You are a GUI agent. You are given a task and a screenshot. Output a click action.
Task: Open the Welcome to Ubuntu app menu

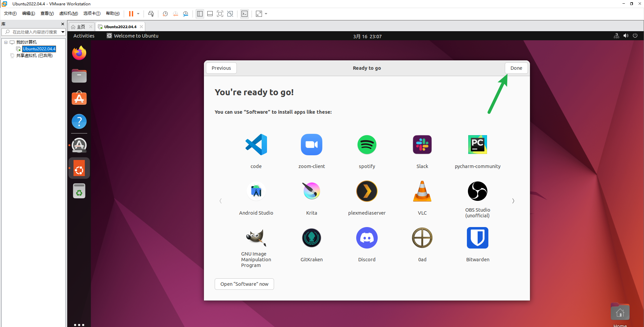click(x=132, y=36)
